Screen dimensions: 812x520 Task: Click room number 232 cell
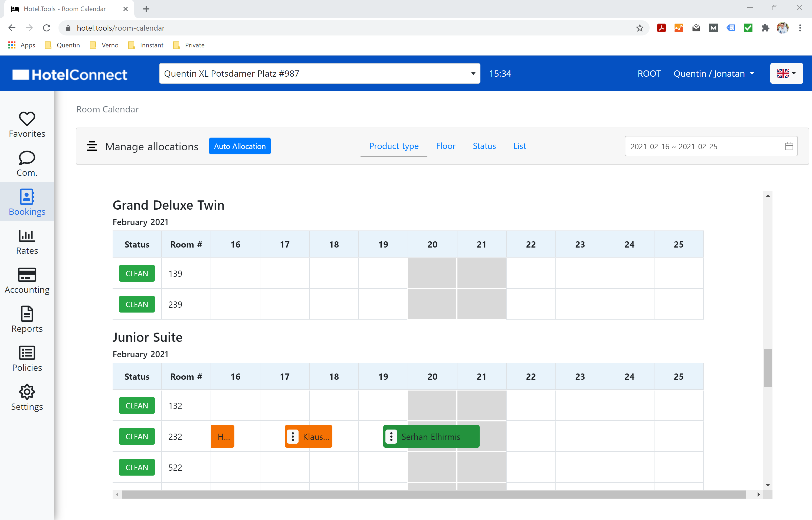186,436
